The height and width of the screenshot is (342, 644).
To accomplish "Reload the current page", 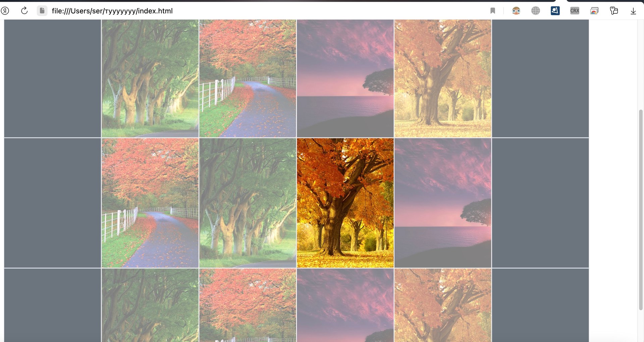I will click(x=24, y=10).
